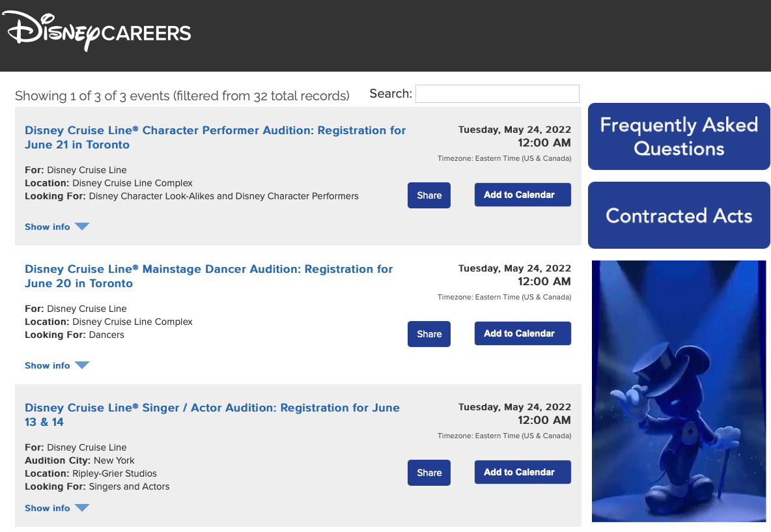This screenshot has width=771, height=532.
Task: Click the Mickey Mouse spotlight image
Action: tap(679, 391)
